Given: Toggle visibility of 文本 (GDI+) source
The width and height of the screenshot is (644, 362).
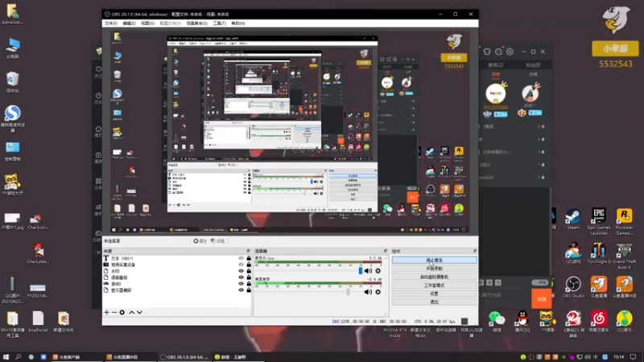Looking at the screenshot, I should (x=241, y=258).
